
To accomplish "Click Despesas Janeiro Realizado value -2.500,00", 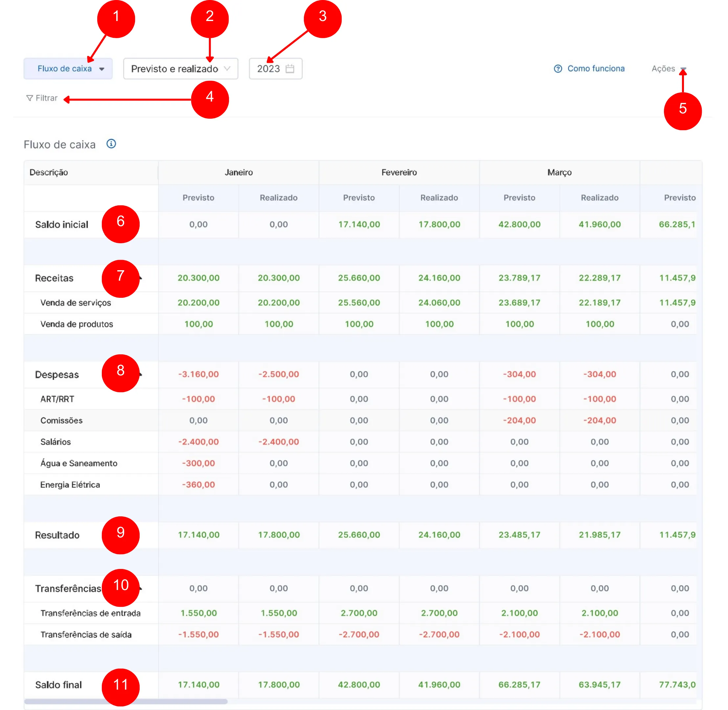I will point(279,374).
